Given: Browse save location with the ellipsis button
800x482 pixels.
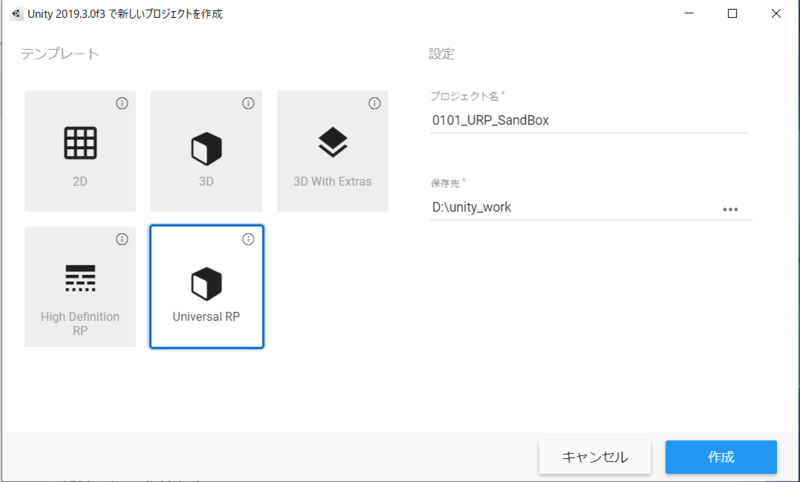Looking at the screenshot, I should tap(730, 209).
